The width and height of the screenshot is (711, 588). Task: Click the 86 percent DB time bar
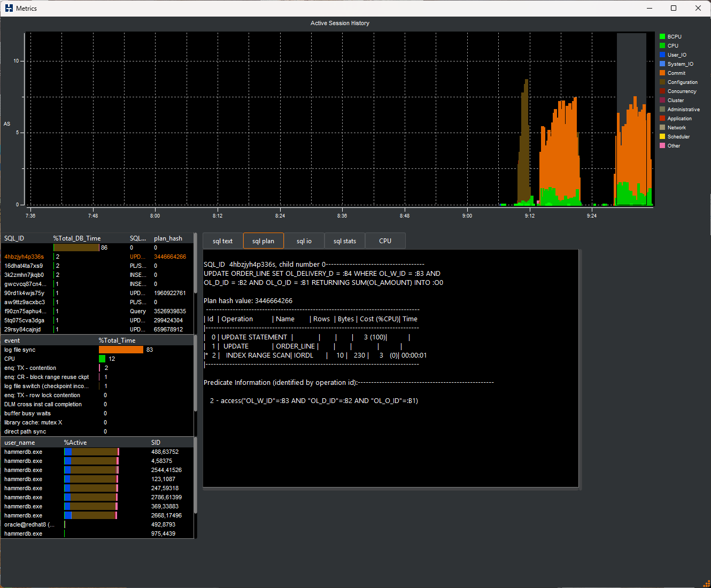tap(76, 247)
